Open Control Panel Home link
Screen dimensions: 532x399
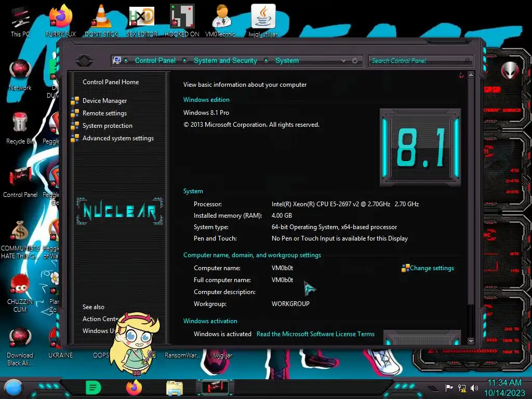(111, 82)
